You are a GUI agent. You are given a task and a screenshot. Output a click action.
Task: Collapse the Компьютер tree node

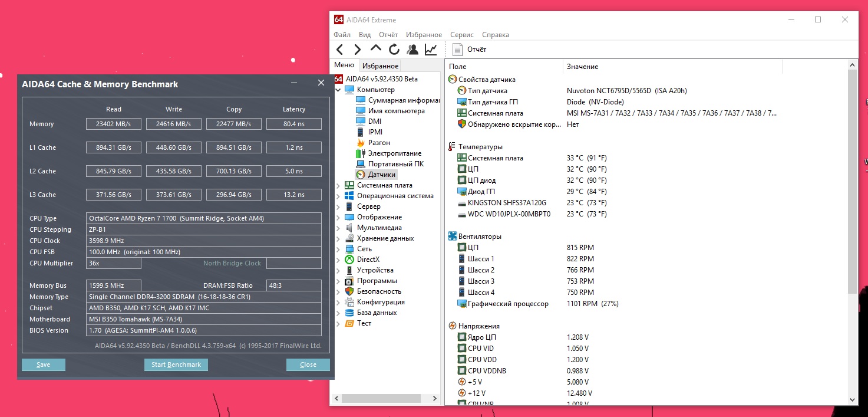tap(338, 90)
